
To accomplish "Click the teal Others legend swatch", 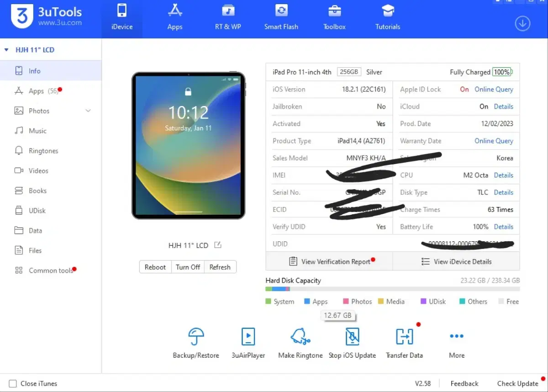I will tap(462, 302).
